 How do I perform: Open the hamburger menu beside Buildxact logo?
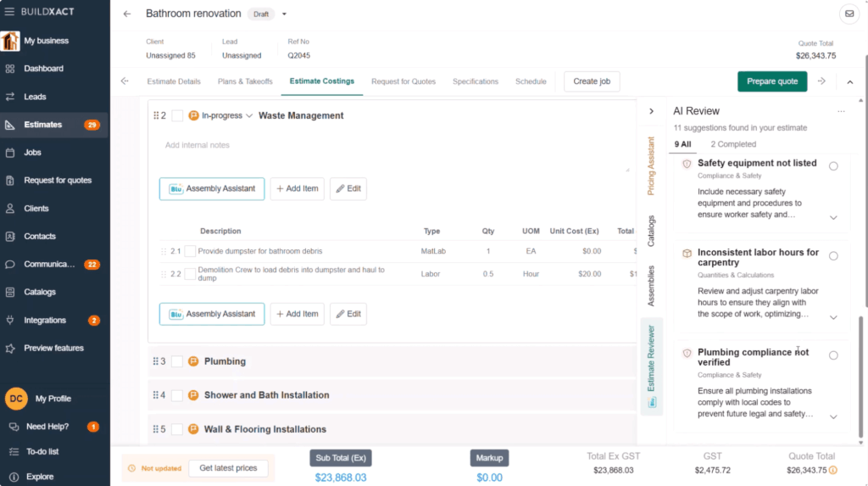click(x=9, y=12)
